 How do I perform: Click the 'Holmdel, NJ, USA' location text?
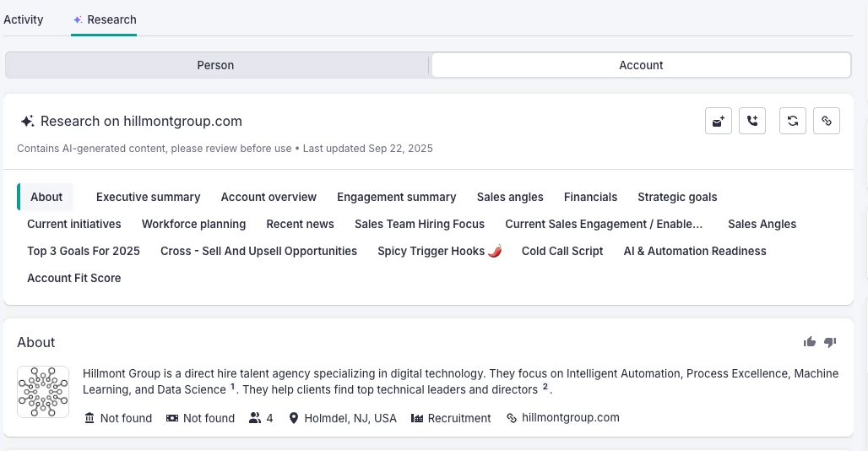[x=350, y=418]
